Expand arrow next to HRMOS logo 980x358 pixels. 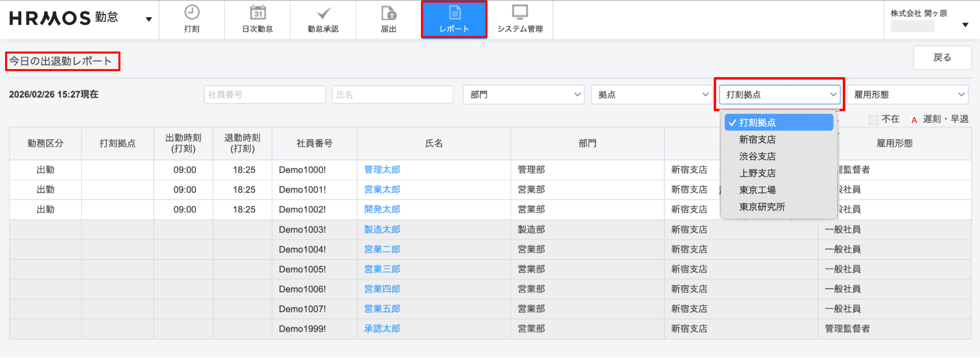coord(149,19)
